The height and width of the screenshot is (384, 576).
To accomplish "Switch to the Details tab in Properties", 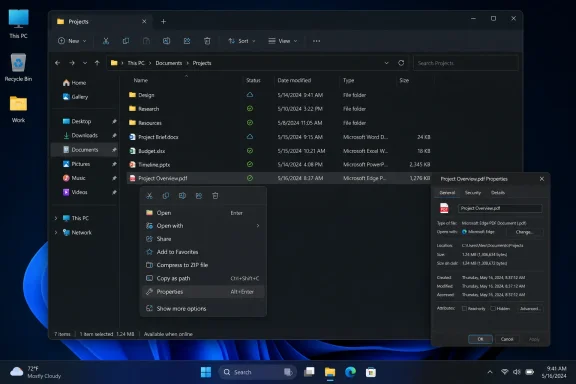I will (x=498, y=193).
